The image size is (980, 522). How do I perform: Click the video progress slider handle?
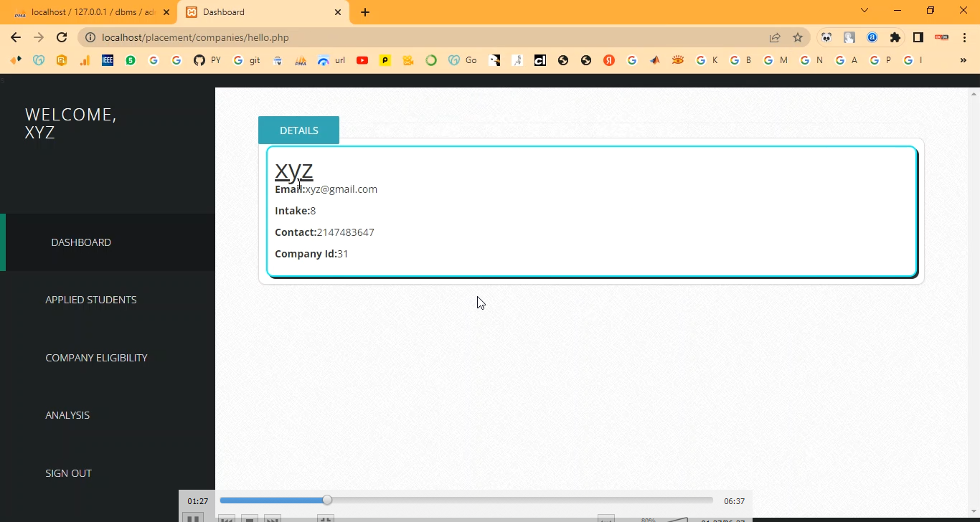click(327, 500)
